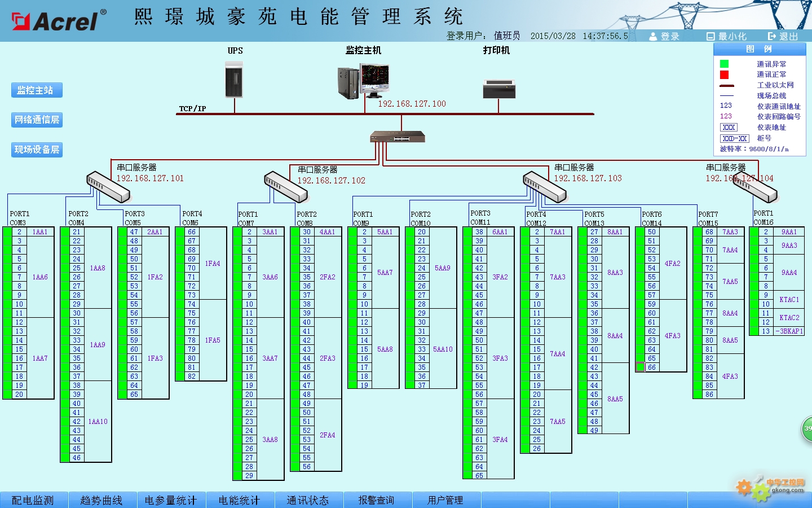
Task: Click the Acrel logo
Action: [59, 21]
